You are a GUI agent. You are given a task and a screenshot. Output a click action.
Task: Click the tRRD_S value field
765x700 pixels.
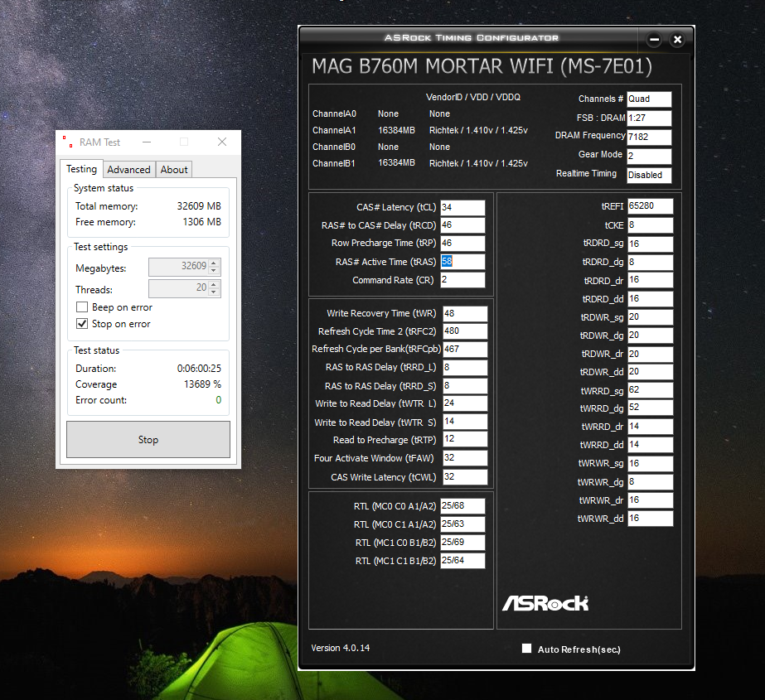pos(465,386)
